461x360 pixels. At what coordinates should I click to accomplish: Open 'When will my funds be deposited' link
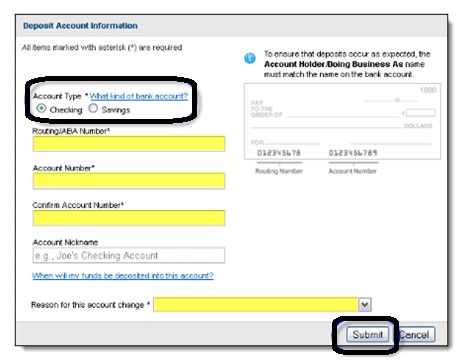(123, 276)
